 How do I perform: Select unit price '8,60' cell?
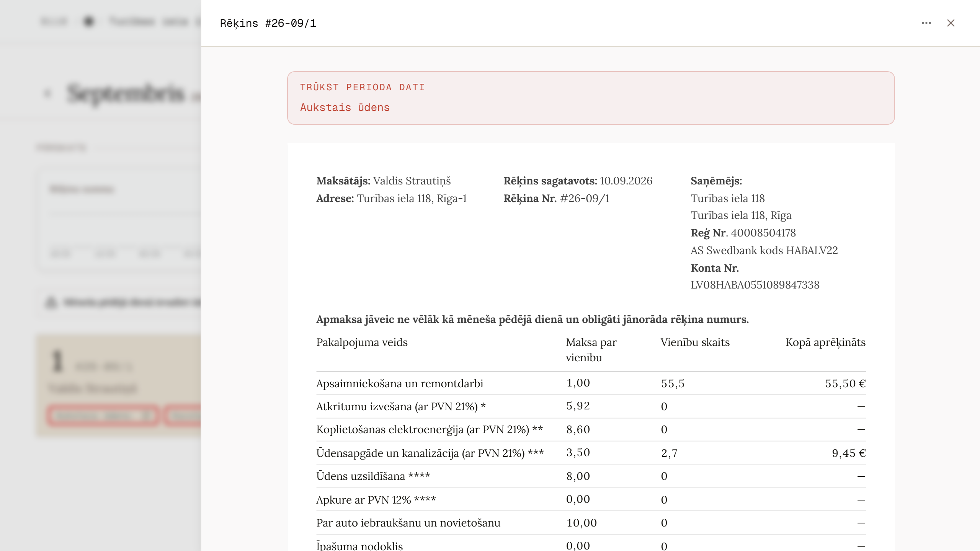point(578,429)
